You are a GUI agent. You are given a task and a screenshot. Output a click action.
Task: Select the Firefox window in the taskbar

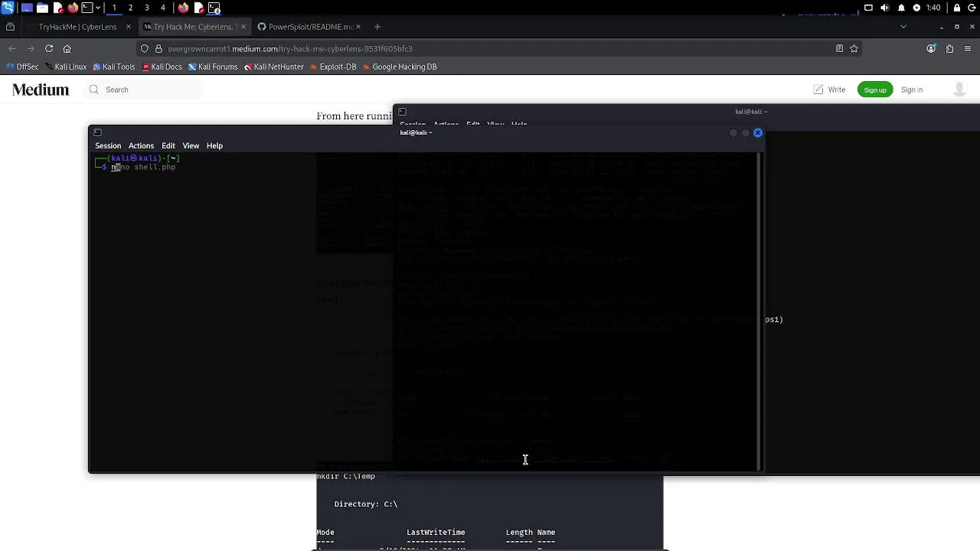[x=183, y=8]
